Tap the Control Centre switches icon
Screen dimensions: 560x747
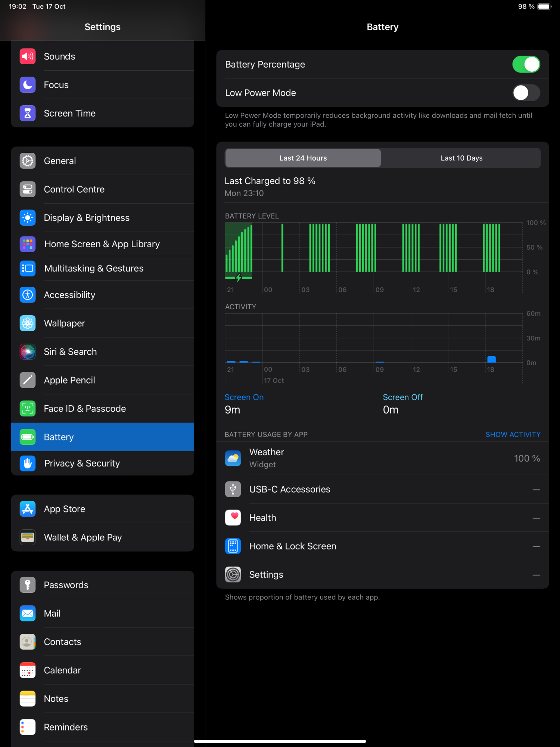pyautogui.click(x=28, y=189)
